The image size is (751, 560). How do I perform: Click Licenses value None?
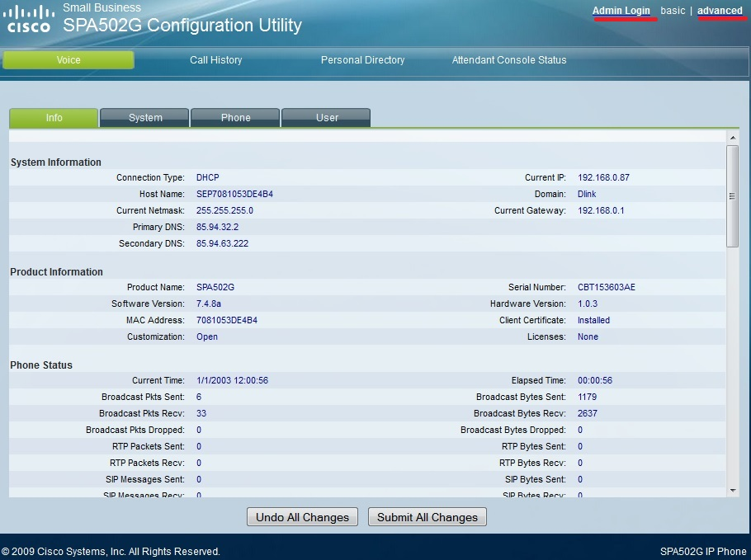588,337
